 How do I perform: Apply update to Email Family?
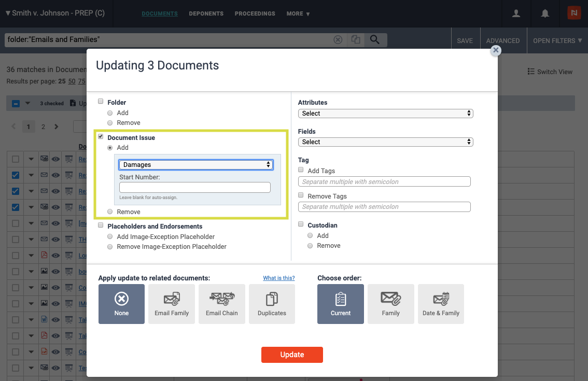point(172,304)
